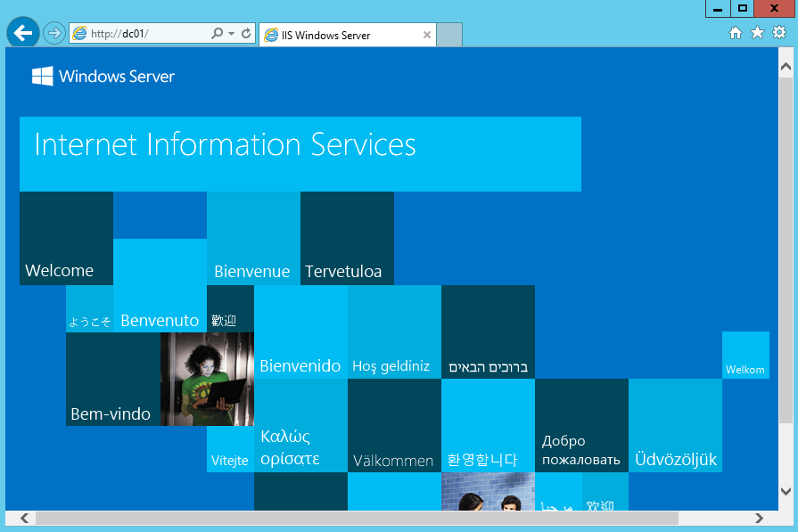The width and height of the screenshot is (798, 532).
Task: Click the Tervetuloa tile
Action: click(x=347, y=238)
